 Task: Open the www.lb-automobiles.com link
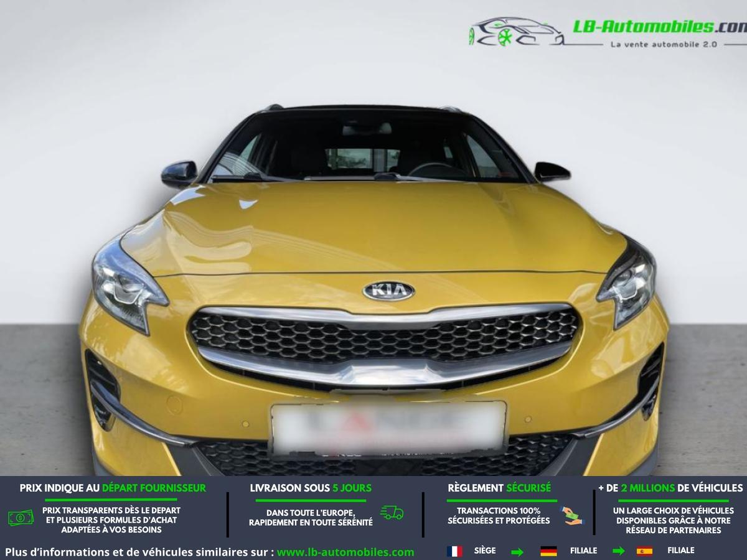tap(345, 552)
